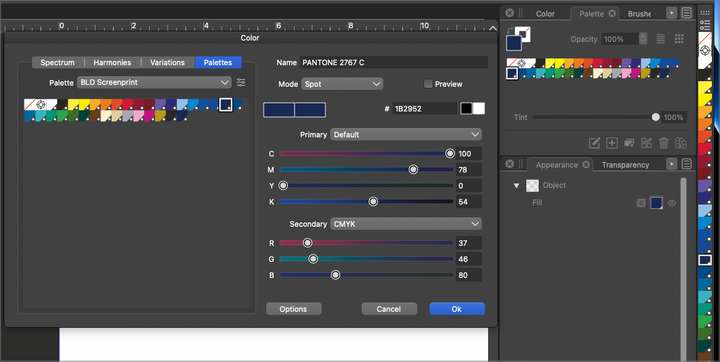
Task: Click the Ok button
Action: (457, 309)
